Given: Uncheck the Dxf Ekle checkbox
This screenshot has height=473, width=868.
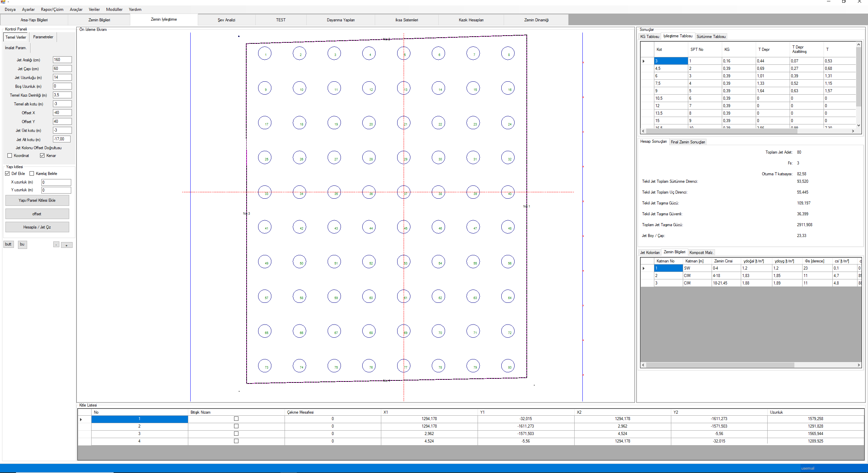Looking at the screenshot, I should (7, 174).
